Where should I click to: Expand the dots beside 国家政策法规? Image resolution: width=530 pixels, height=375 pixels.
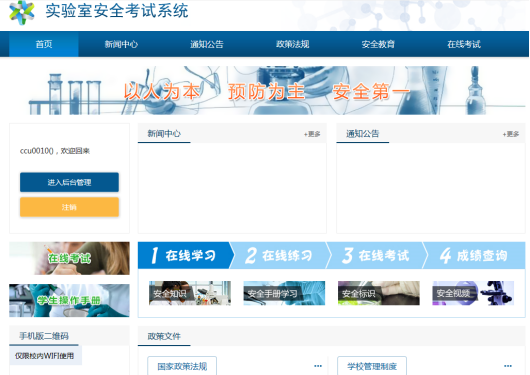[x=318, y=366]
